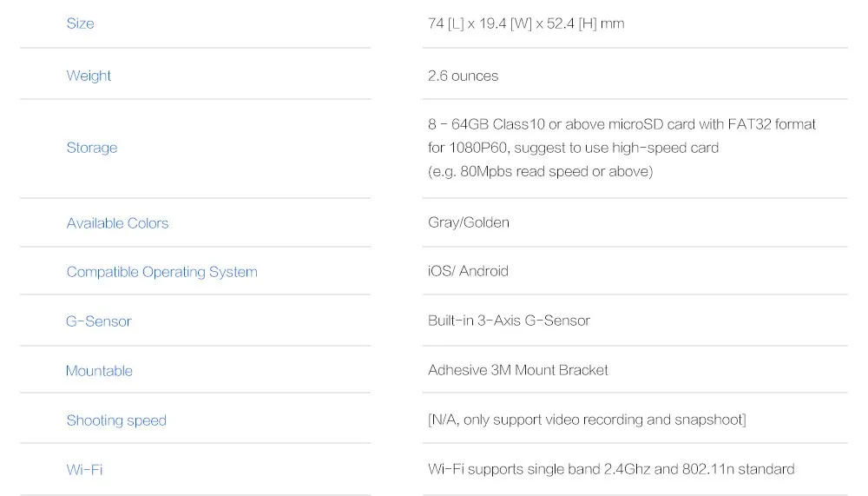Click the Gray/Golden value
Screen dimensions: 868x496
pos(469,222)
